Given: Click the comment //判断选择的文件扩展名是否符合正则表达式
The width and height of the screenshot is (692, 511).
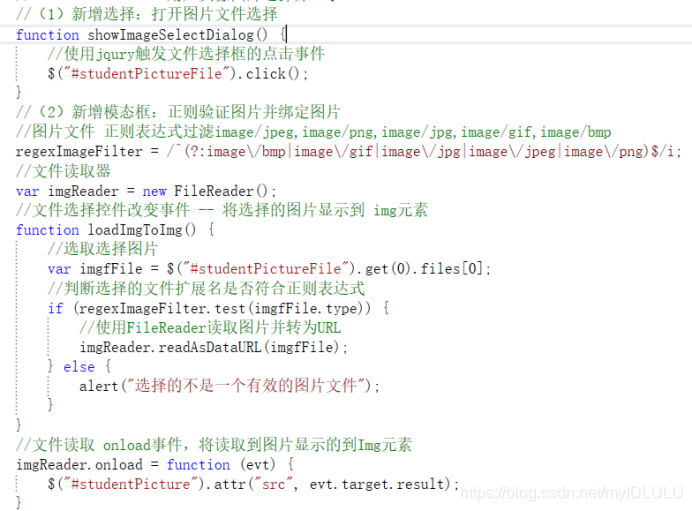Looking at the screenshot, I should 206,289.
